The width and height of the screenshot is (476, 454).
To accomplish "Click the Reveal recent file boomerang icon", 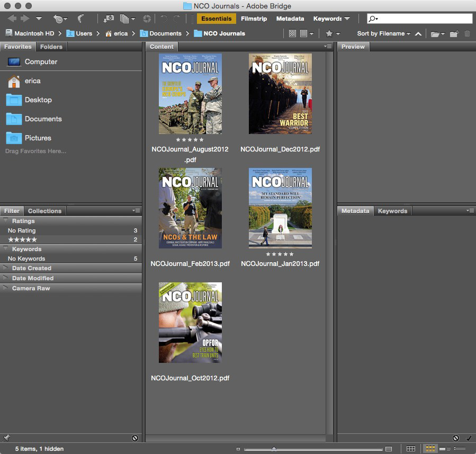I will (57, 19).
